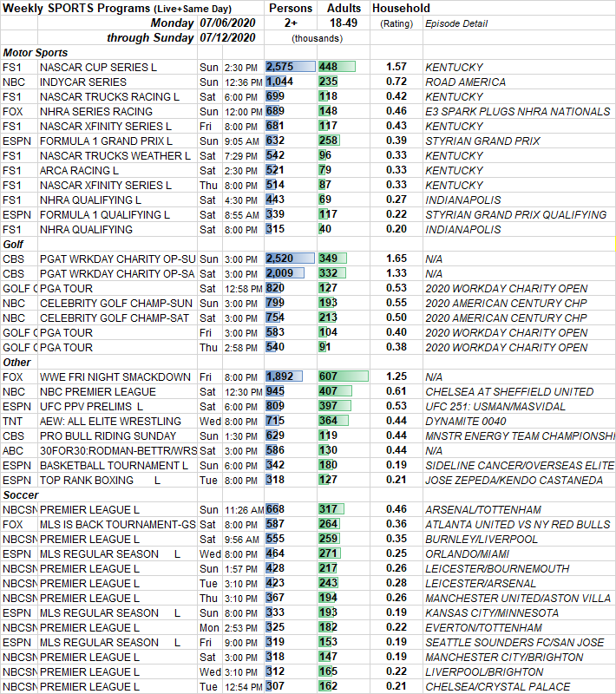Select 'MLS IS BACK TOURNAMENT-GS' cell
Screen dimensions: 616x694
click(x=118, y=525)
